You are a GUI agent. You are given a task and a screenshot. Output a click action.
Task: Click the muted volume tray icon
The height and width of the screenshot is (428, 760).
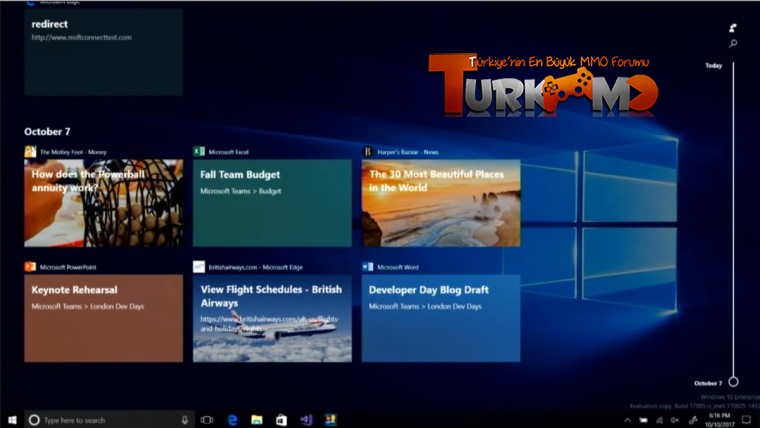tap(675, 420)
